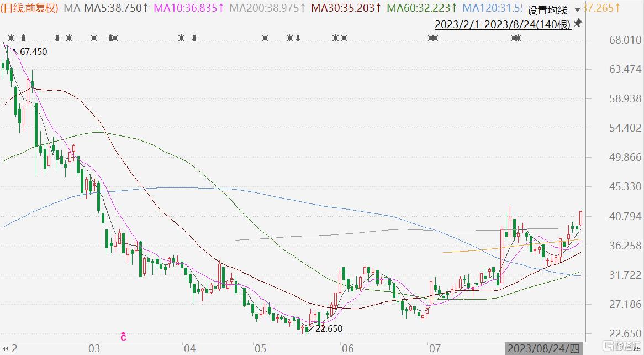Click the 67.450 high price annotation

point(33,51)
